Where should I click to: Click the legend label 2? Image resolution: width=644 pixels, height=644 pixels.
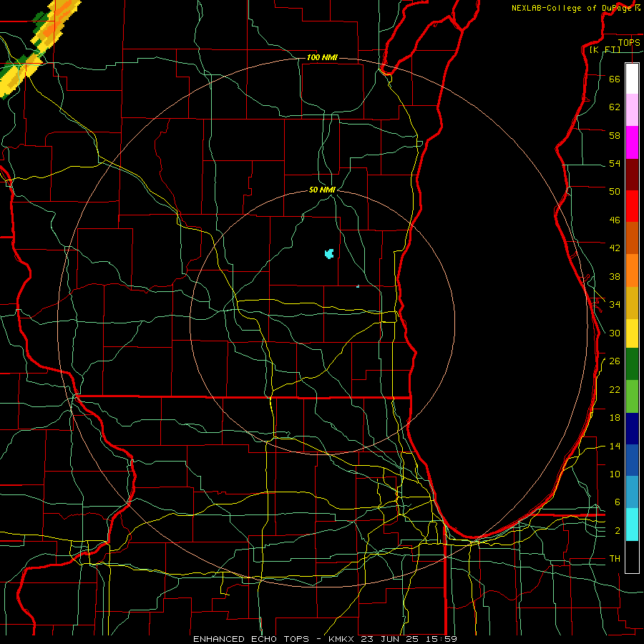pyautogui.click(x=618, y=531)
